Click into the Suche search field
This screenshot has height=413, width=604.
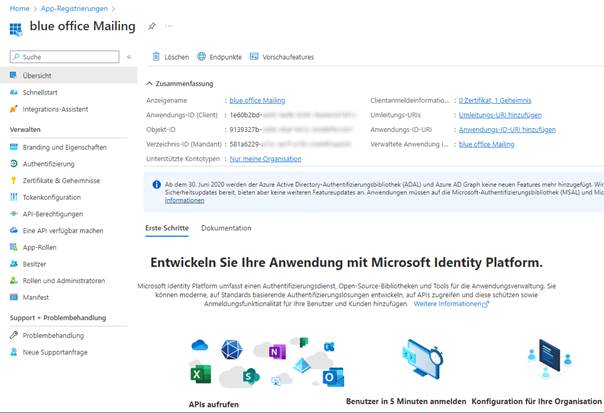(65, 57)
